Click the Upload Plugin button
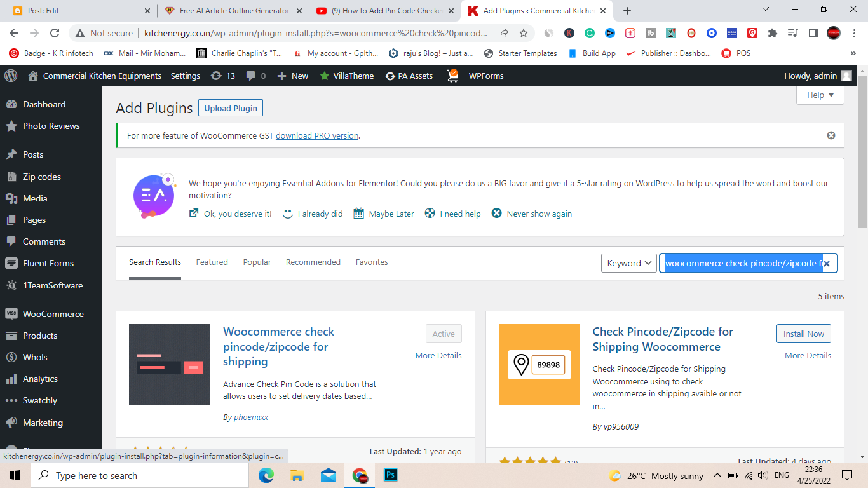The width and height of the screenshot is (868, 488). tap(231, 108)
